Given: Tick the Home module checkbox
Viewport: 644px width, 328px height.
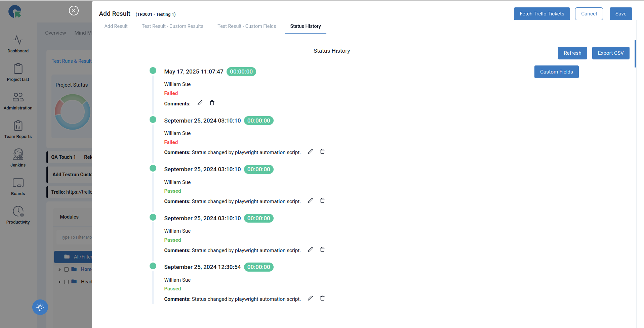Looking at the screenshot, I should pos(67,269).
